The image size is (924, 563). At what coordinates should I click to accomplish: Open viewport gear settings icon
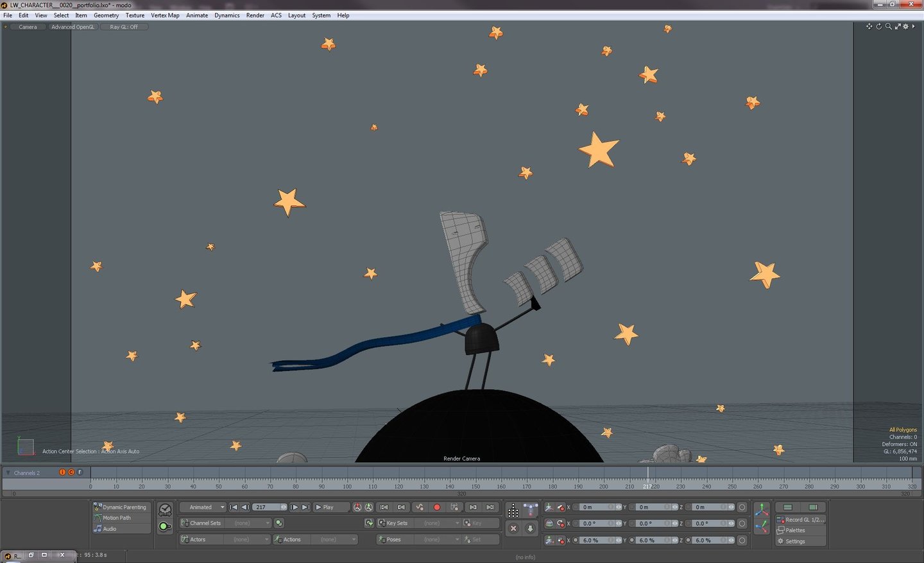pyautogui.click(x=905, y=26)
